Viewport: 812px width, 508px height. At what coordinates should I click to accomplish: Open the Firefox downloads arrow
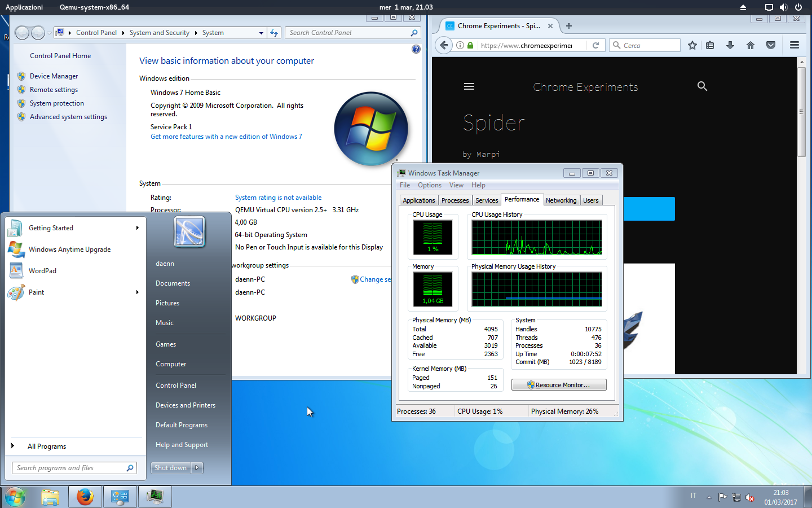point(730,45)
